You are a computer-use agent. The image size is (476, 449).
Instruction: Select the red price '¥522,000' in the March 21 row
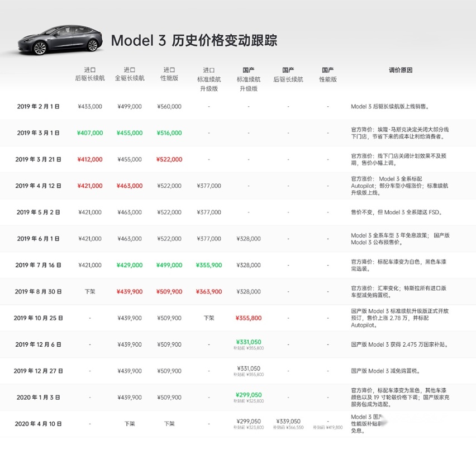coord(169,159)
